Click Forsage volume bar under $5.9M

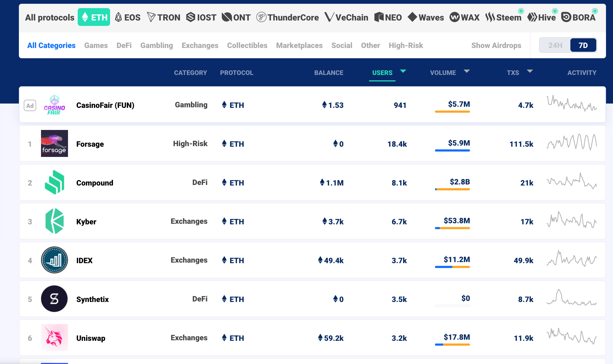pyautogui.click(x=452, y=150)
